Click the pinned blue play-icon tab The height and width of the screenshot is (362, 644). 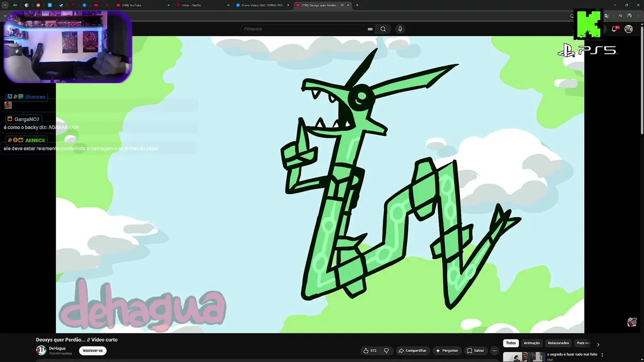click(84, 5)
